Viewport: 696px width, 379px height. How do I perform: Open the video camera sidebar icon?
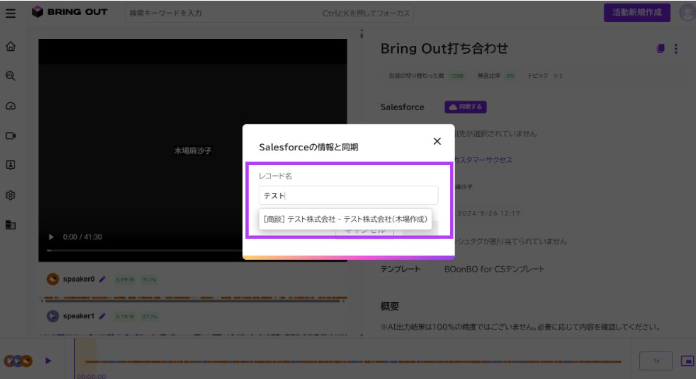point(11,135)
